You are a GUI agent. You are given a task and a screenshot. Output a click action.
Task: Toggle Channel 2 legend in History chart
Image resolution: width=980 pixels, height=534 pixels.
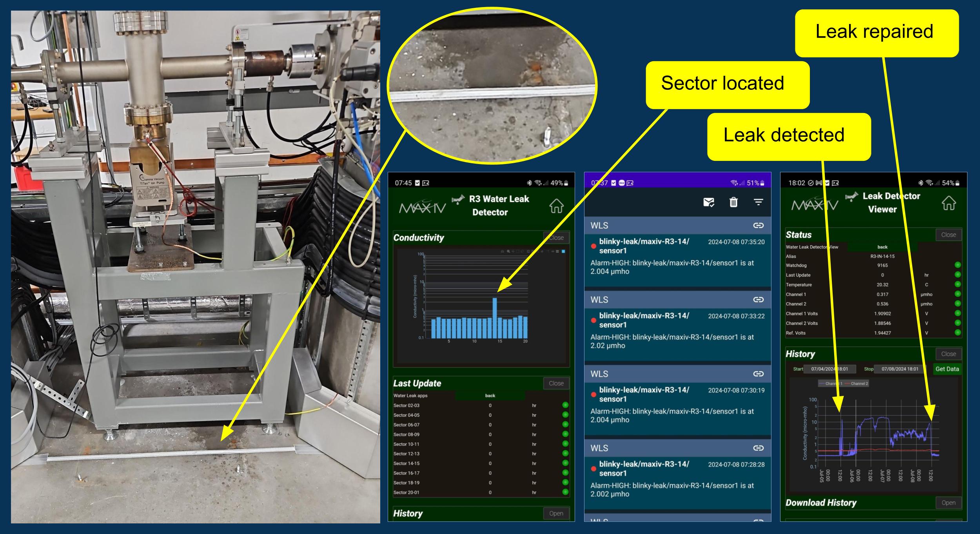click(x=855, y=383)
